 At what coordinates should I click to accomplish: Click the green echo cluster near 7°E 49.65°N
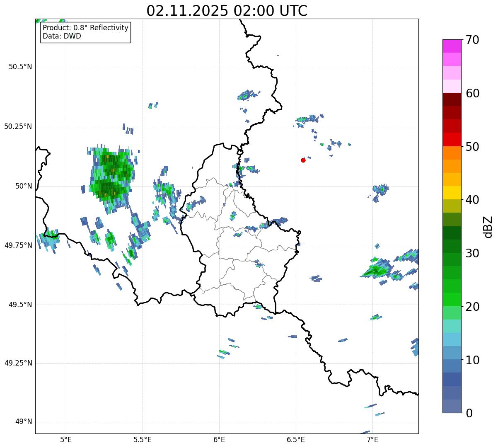tap(376, 269)
